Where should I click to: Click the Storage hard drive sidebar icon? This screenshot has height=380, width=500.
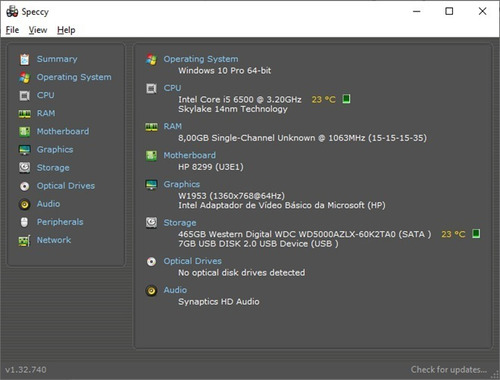(x=24, y=168)
